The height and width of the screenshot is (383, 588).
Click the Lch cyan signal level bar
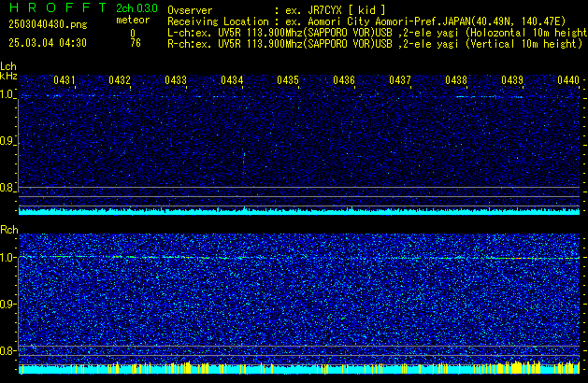tap(299, 212)
